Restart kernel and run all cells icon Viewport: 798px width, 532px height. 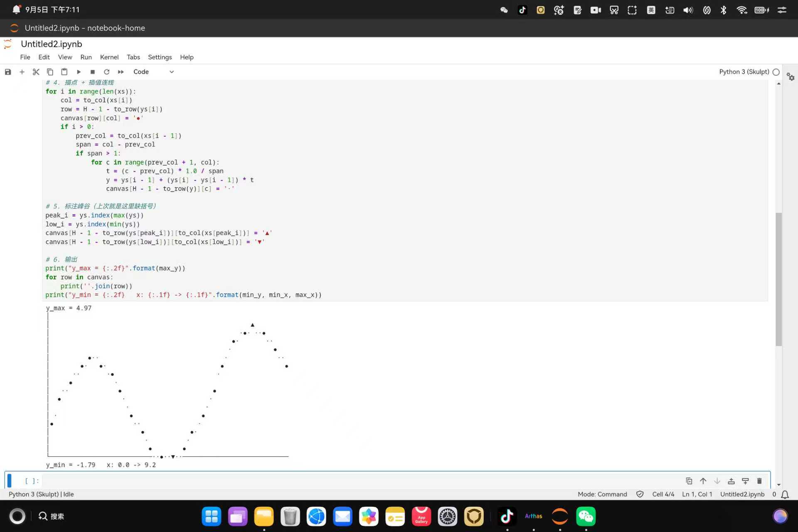pos(121,72)
